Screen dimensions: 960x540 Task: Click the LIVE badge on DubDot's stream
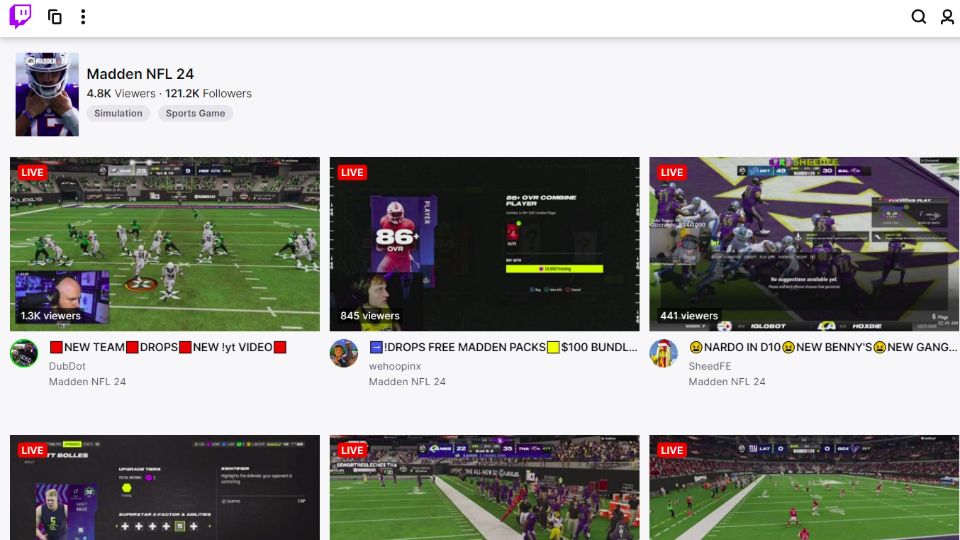pos(32,173)
